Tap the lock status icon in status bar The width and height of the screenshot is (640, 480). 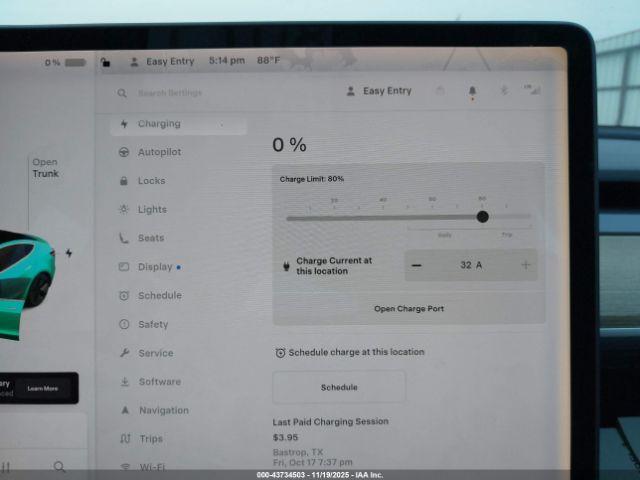coord(105,62)
